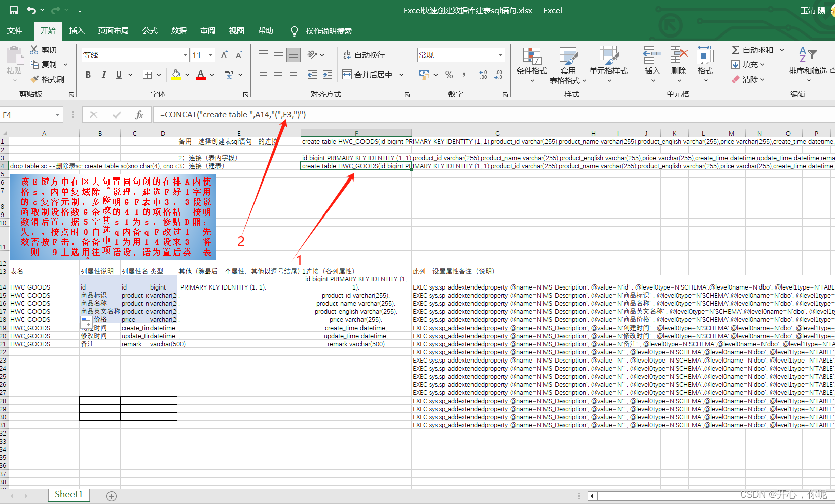Expand the fill color dropdown arrow
The image size is (835, 504).
(x=187, y=75)
